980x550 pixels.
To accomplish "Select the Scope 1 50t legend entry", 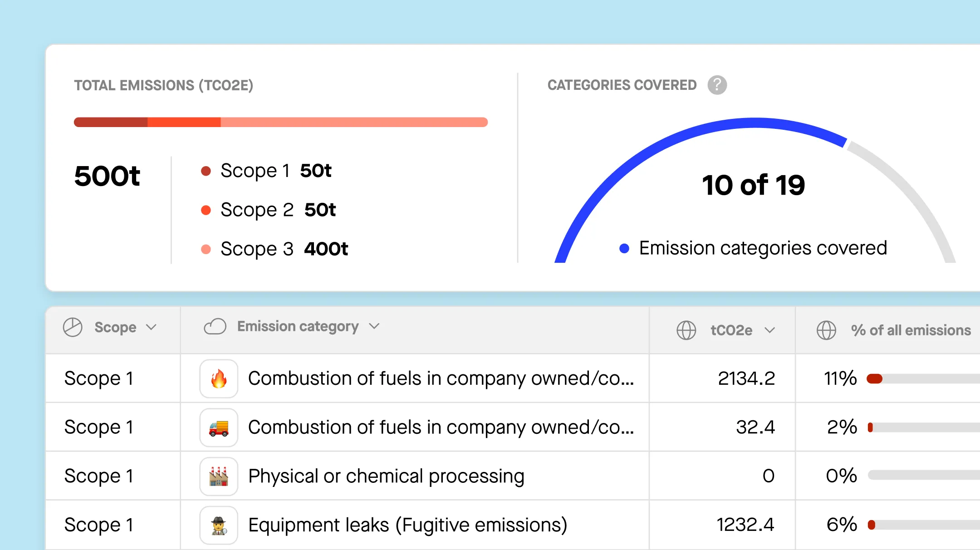I will [x=275, y=171].
